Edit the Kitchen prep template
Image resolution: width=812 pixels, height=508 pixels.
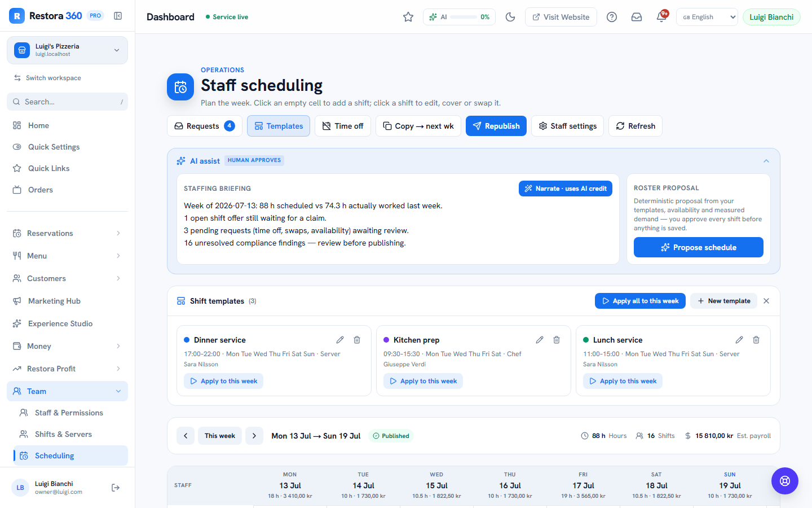coord(540,340)
